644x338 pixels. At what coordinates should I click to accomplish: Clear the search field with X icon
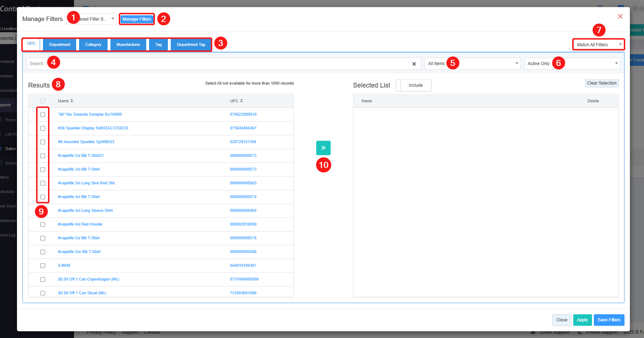(414, 64)
